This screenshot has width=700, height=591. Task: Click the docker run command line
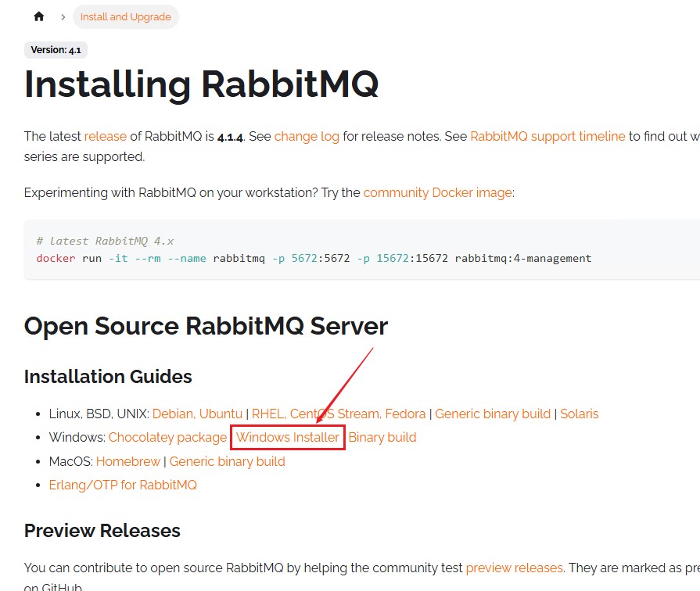(314, 258)
